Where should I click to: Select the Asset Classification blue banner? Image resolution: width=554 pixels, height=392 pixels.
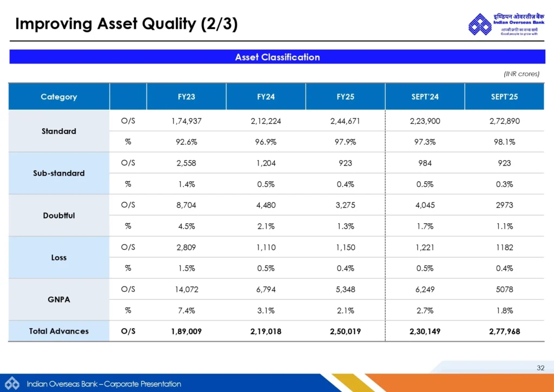(277, 57)
